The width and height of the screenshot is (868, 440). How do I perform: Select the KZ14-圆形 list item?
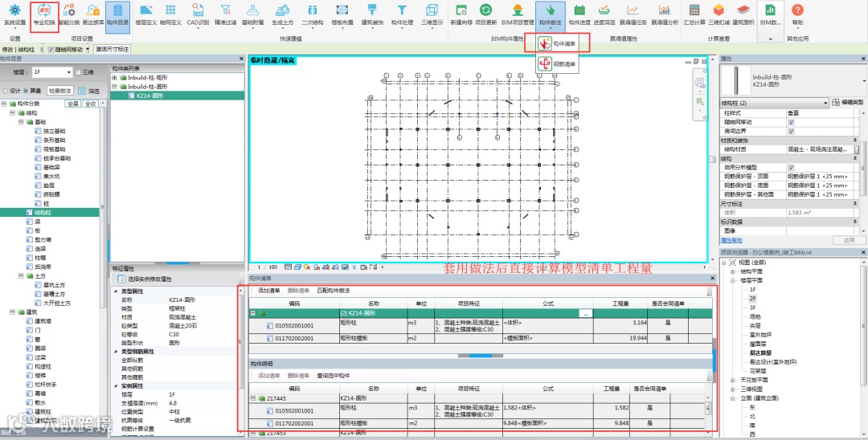pyautogui.click(x=177, y=96)
